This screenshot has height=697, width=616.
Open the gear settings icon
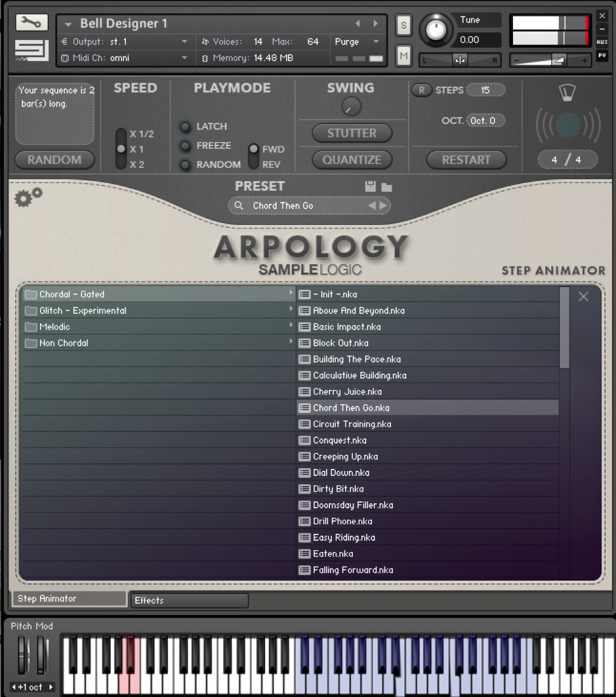[x=28, y=198]
